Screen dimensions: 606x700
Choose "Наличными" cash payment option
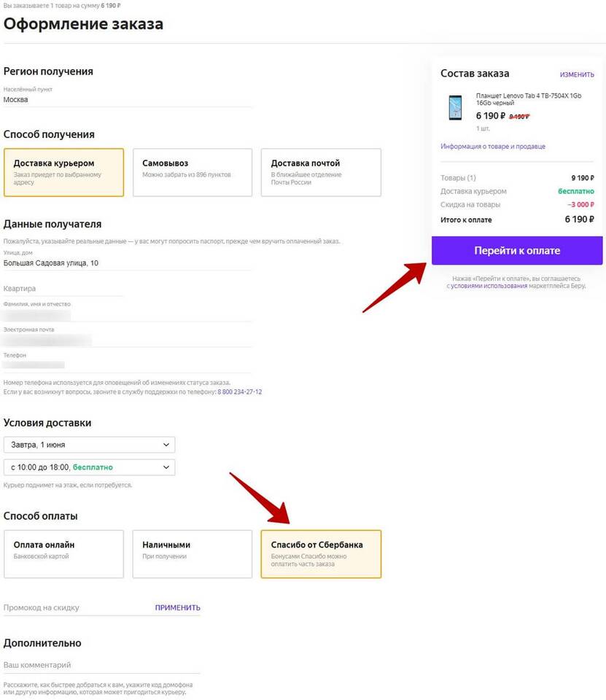click(x=192, y=554)
